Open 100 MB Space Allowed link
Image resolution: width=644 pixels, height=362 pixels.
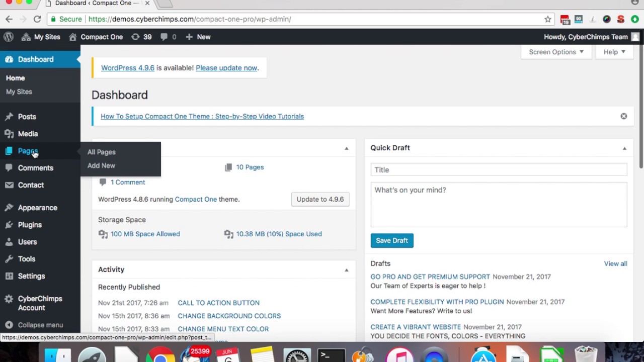pos(145,234)
